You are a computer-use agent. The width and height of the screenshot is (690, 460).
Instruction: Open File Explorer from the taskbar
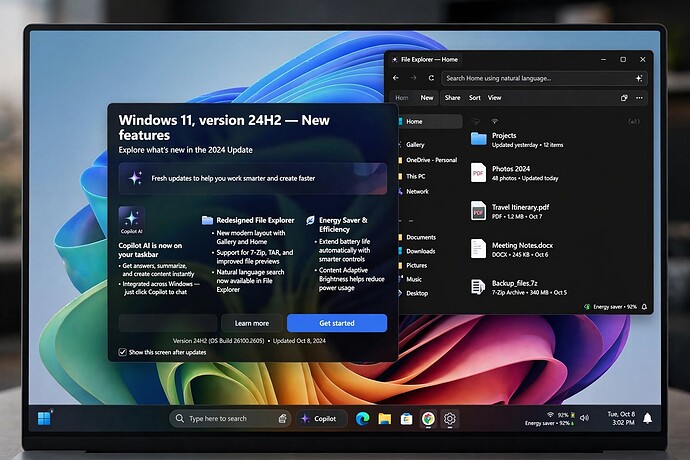[x=385, y=418]
